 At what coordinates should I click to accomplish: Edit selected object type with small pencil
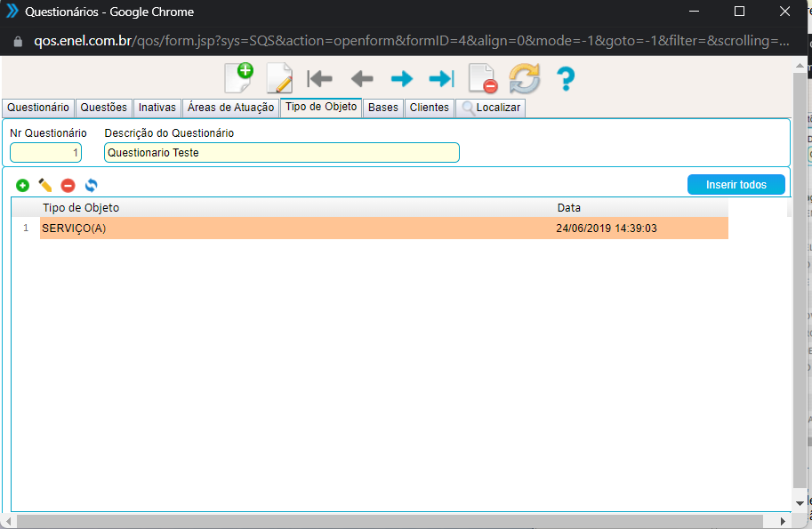click(x=45, y=185)
